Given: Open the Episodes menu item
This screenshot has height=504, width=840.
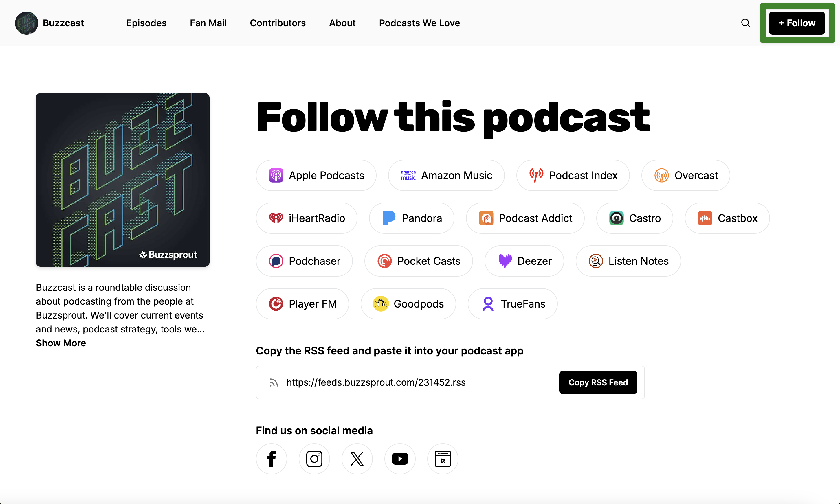Looking at the screenshot, I should click(146, 23).
